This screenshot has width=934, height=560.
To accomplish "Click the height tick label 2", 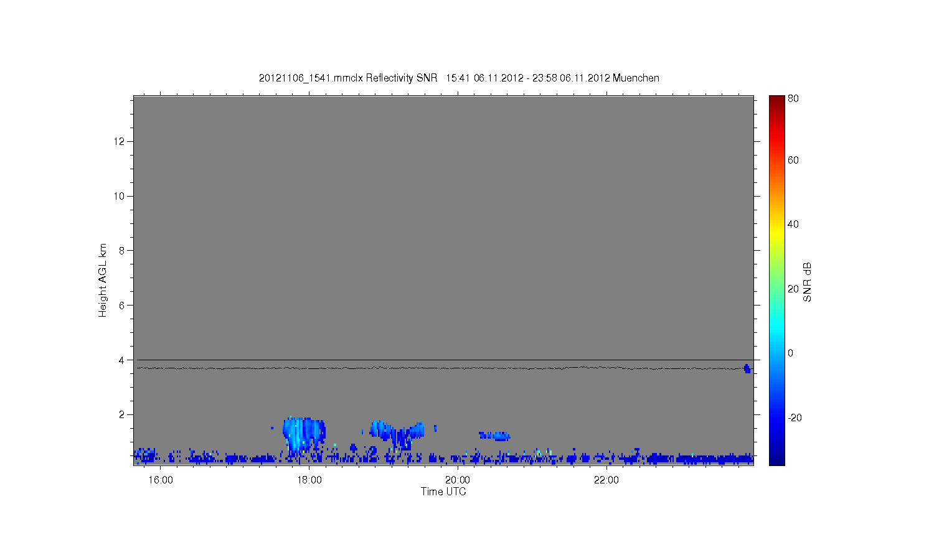I will (x=123, y=415).
